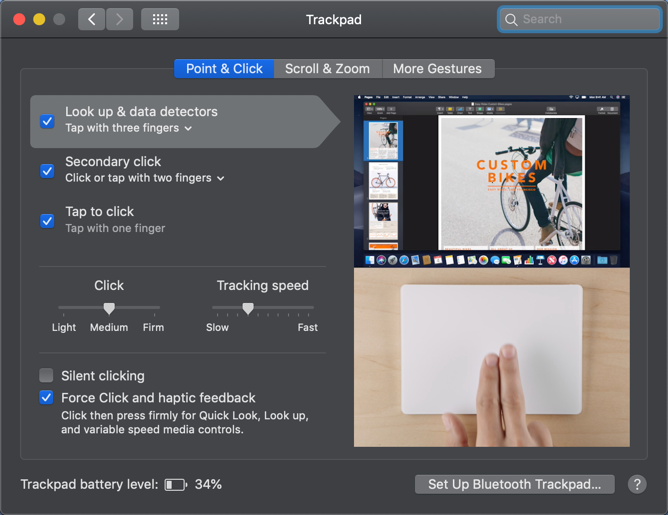668x515 pixels.
Task: Click the back navigation arrow
Action: (x=92, y=19)
